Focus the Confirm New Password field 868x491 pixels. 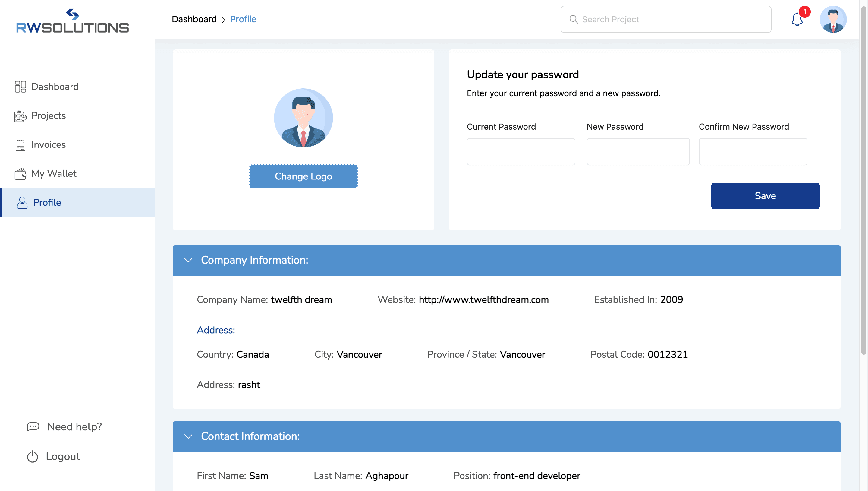click(753, 152)
